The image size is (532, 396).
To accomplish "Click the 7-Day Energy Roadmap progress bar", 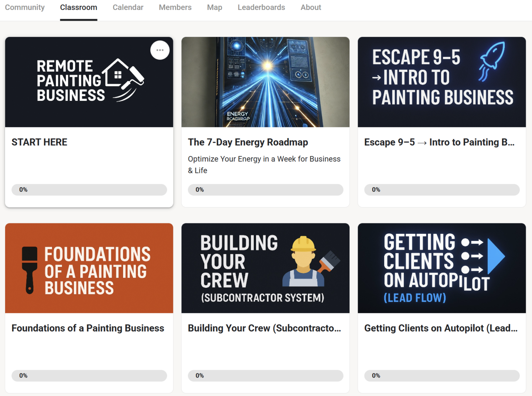I will coord(265,190).
